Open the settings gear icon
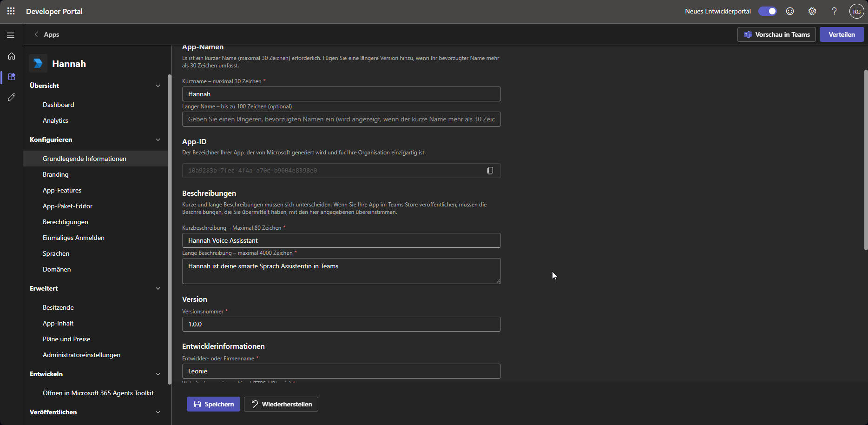The image size is (868, 425). coord(812,11)
